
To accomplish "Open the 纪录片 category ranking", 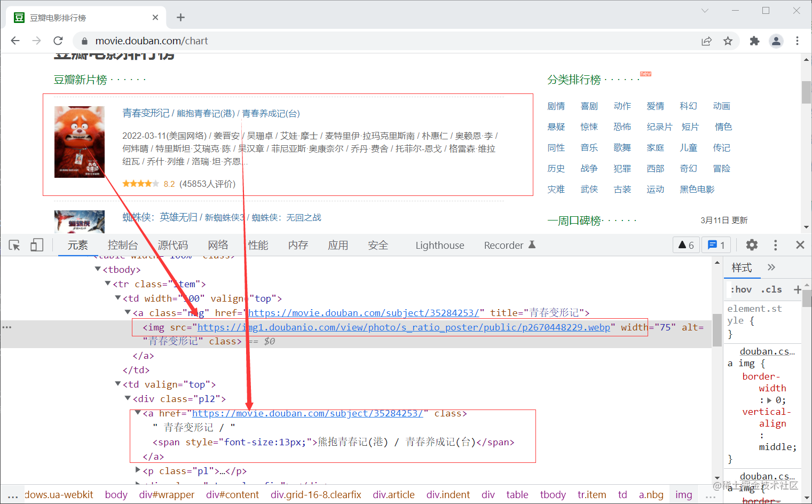I will (x=660, y=127).
